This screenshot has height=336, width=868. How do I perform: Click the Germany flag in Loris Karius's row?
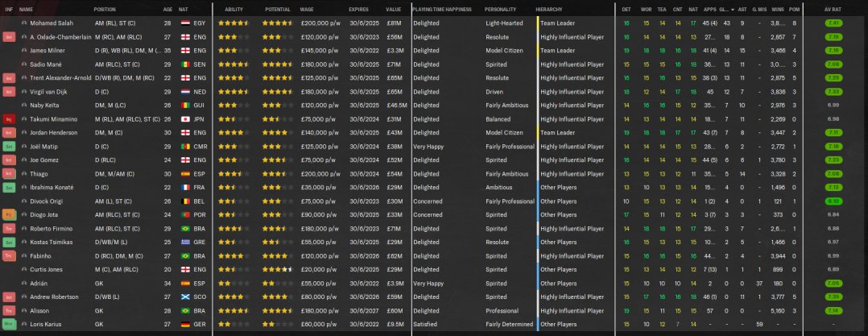pos(185,325)
